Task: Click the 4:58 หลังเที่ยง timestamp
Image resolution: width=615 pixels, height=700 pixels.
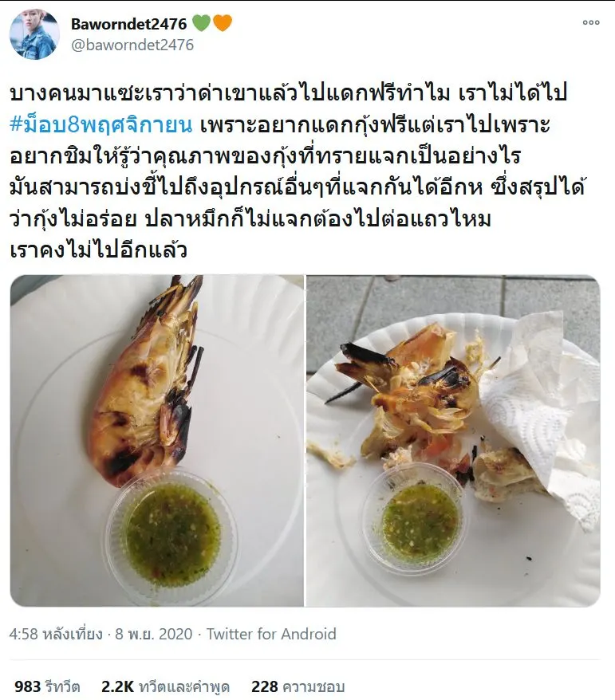Action: pos(56,634)
